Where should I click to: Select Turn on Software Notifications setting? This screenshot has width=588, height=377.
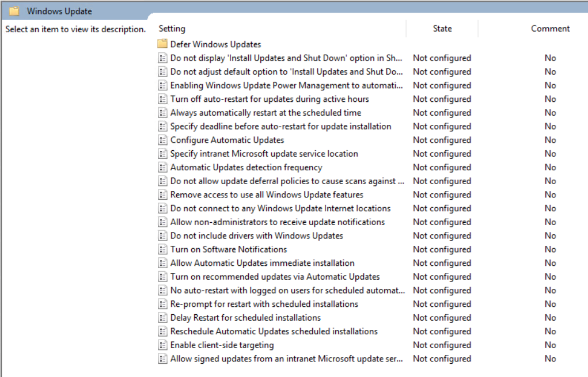tap(229, 250)
